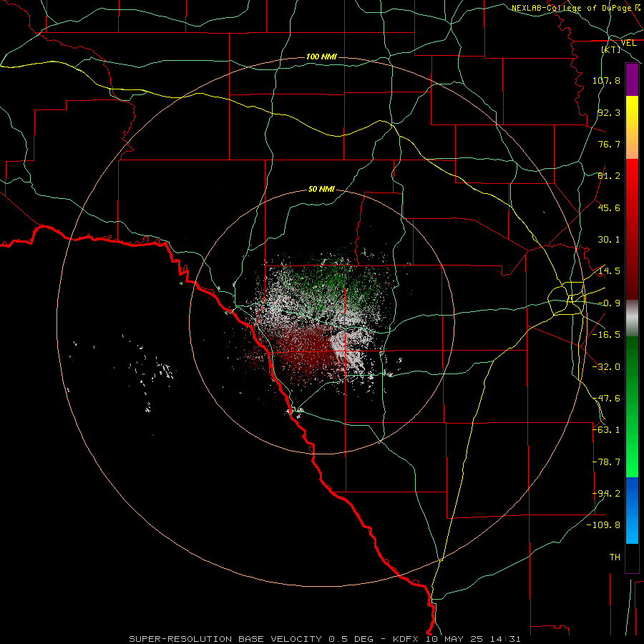The image size is (644, 644).
Task: Pick the blue segment of the color bar
Action: click(632, 510)
